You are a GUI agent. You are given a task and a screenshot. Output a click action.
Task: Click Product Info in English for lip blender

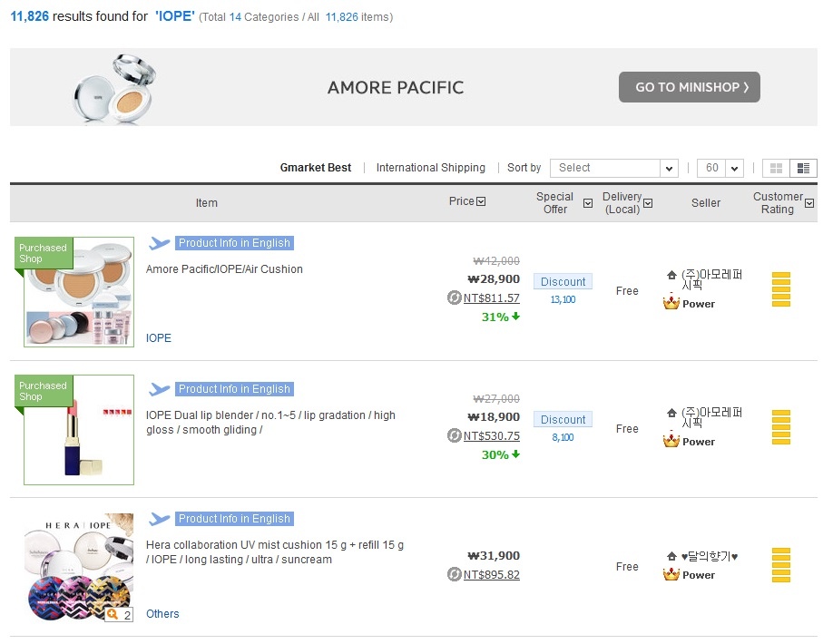click(x=234, y=389)
